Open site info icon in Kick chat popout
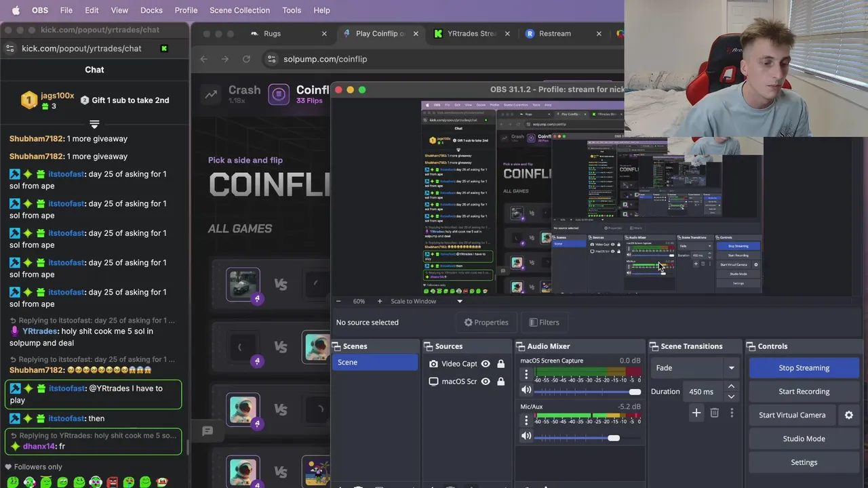Viewport: 868px width, 488px height. pos(9,48)
